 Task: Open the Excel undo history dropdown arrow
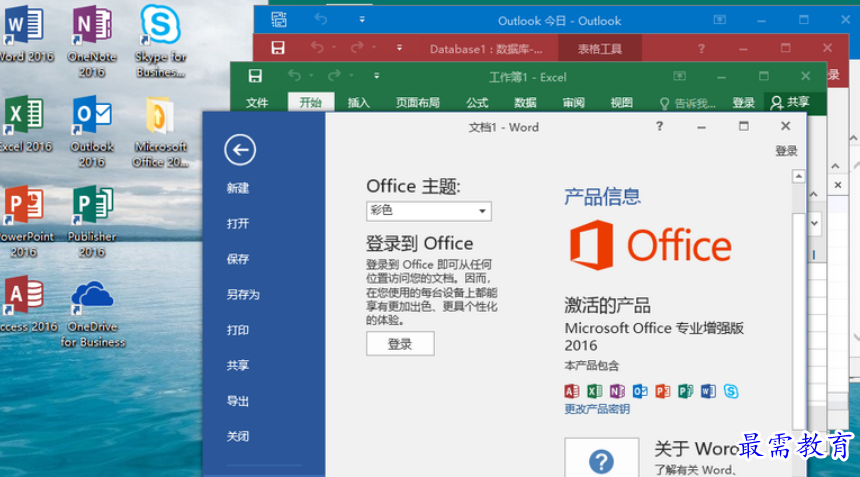pos(311,76)
